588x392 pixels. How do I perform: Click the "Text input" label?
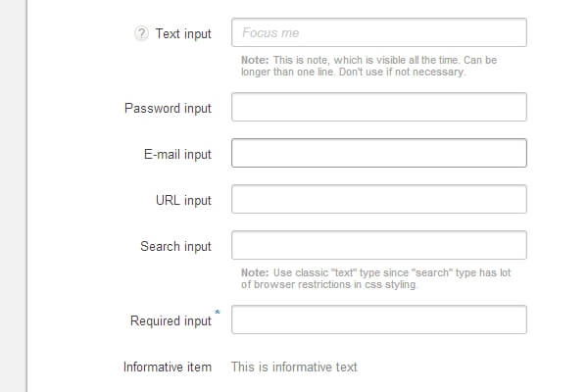(x=183, y=33)
